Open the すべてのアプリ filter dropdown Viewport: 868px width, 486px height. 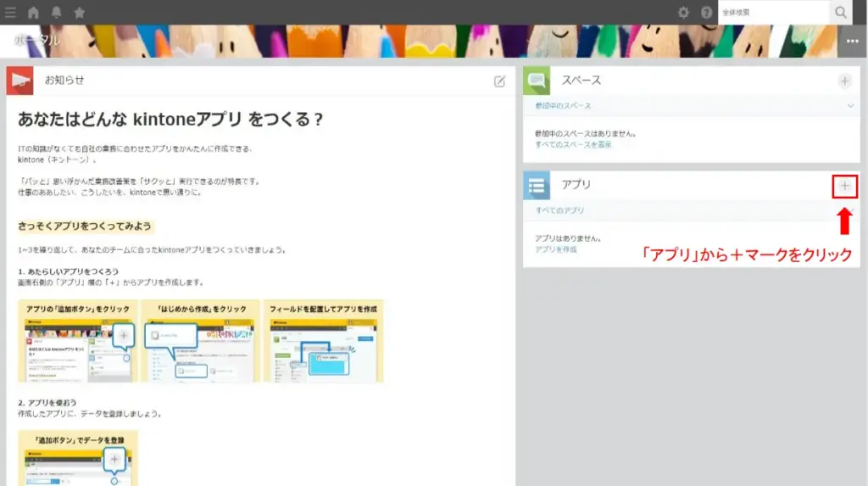coord(692,210)
